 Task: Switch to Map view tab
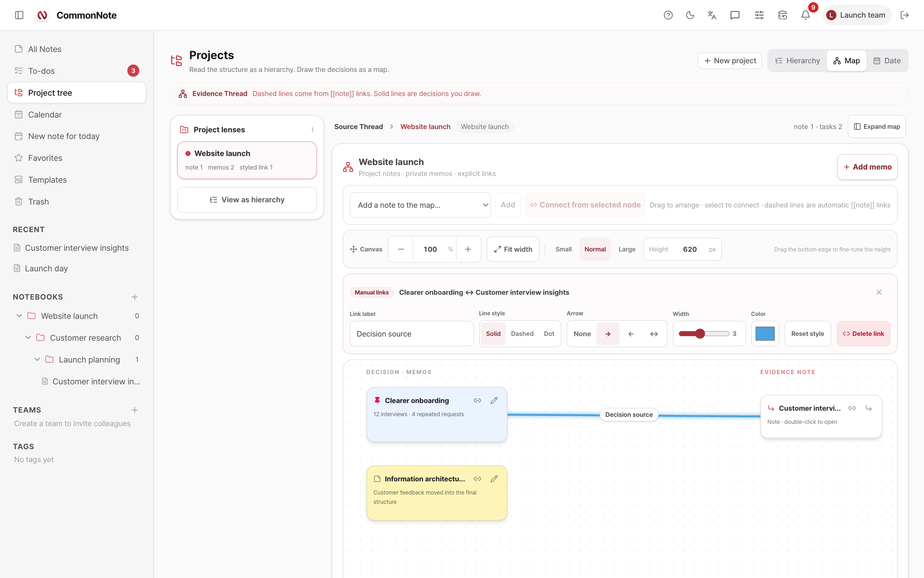tap(846, 61)
